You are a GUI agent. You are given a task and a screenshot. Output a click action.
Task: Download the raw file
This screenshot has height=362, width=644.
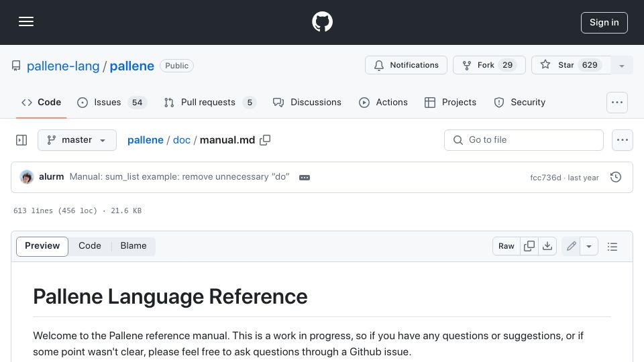[x=547, y=246]
